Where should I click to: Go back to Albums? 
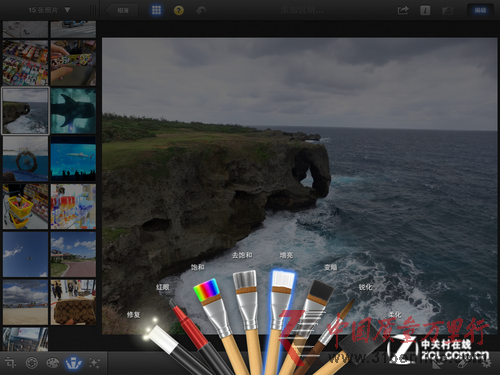pos(122,10)
